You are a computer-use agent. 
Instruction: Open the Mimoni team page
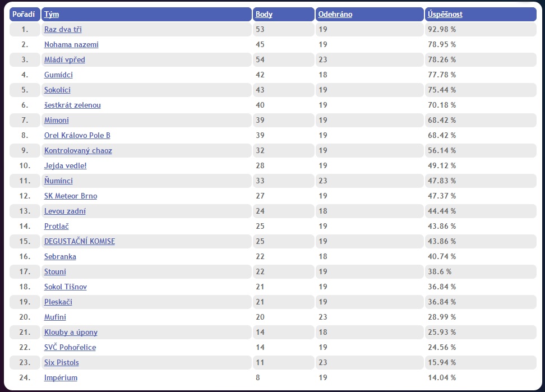tap(57, 120)
